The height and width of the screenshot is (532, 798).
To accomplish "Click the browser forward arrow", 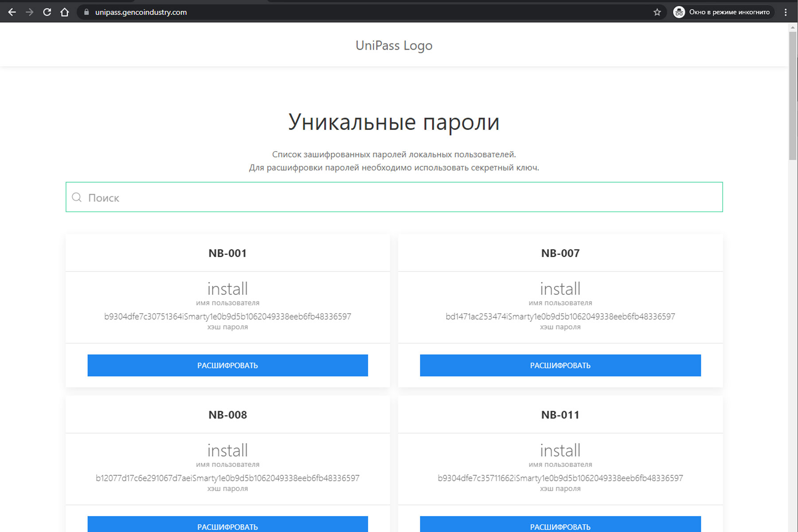I will [x=30, y=12].
